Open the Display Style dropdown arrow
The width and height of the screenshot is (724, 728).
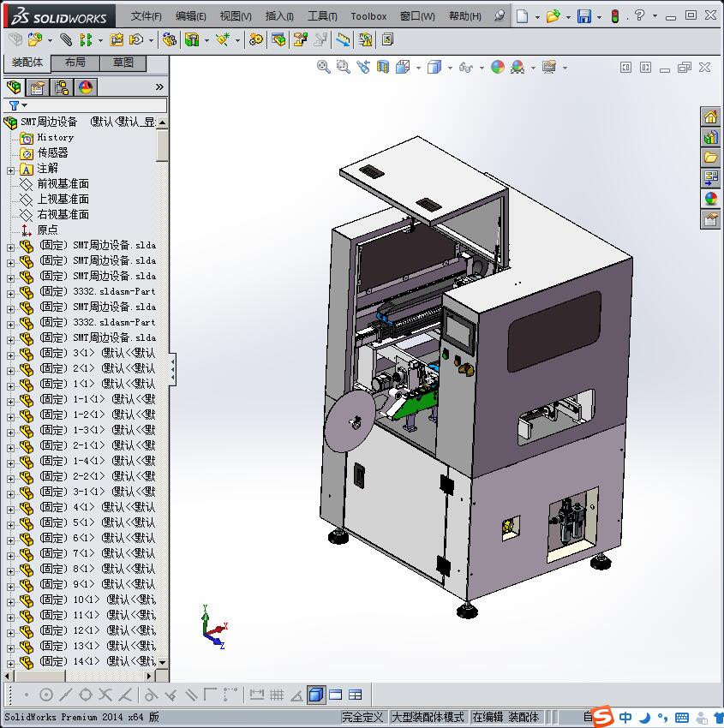(x=450, y=68)
